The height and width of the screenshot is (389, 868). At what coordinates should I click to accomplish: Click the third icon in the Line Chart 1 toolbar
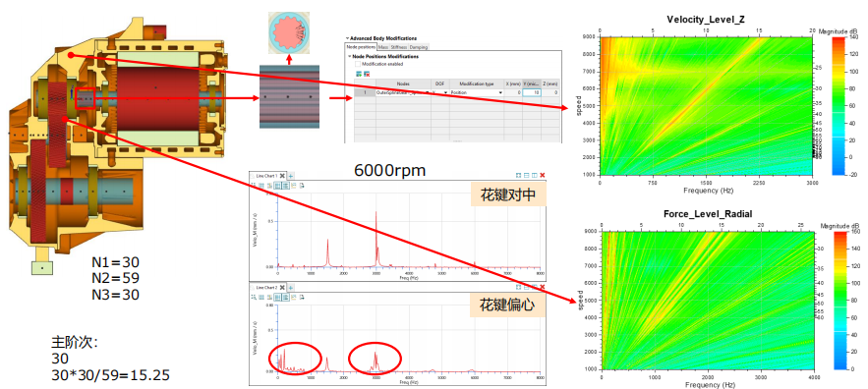point(269,186)
